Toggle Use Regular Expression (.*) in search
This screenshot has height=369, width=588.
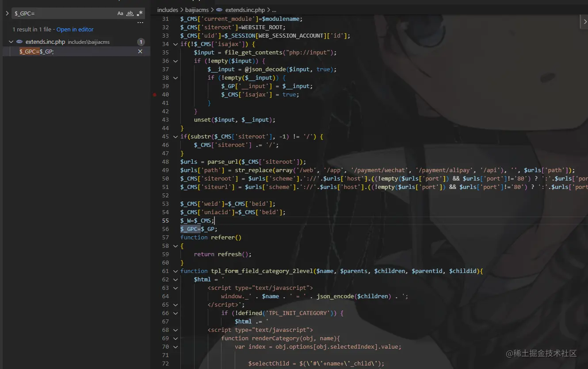[140, 14]
